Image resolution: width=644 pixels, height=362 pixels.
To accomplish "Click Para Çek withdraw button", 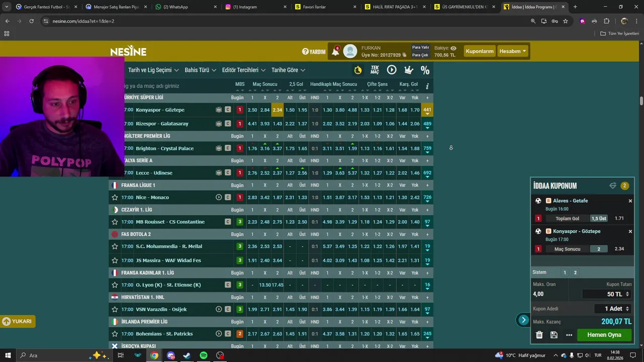I will (421, 55).
